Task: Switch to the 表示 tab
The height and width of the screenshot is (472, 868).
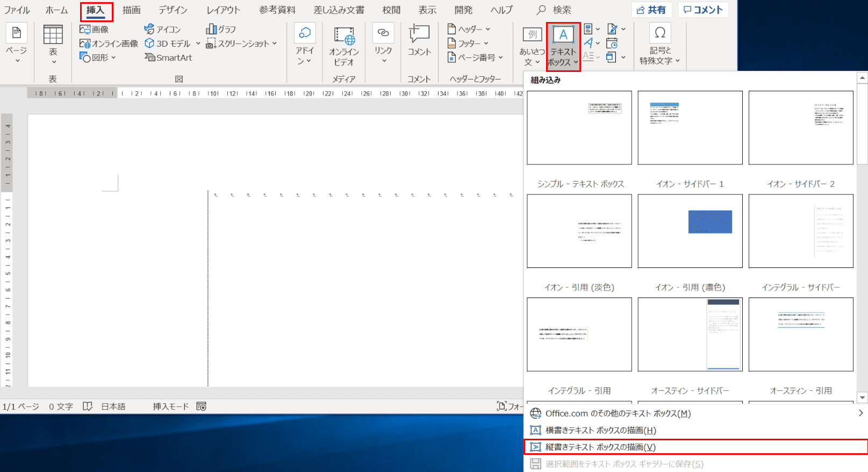Action: 428,10
